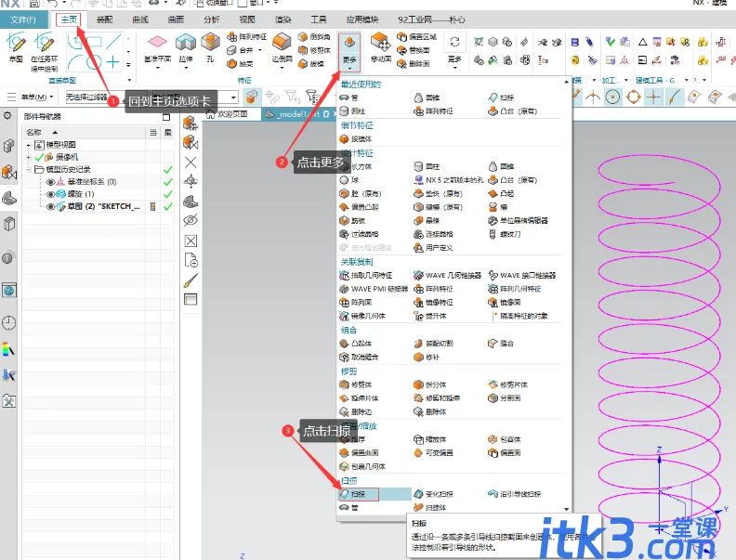Select WAVE 几何链接器

[x=447, y=275]
